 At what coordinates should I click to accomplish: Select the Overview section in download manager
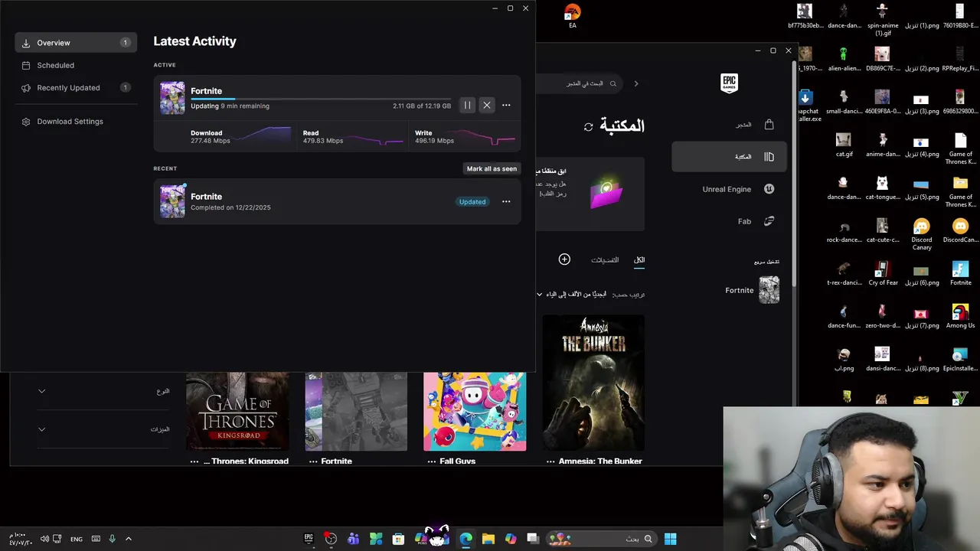[x=76, y=43]
